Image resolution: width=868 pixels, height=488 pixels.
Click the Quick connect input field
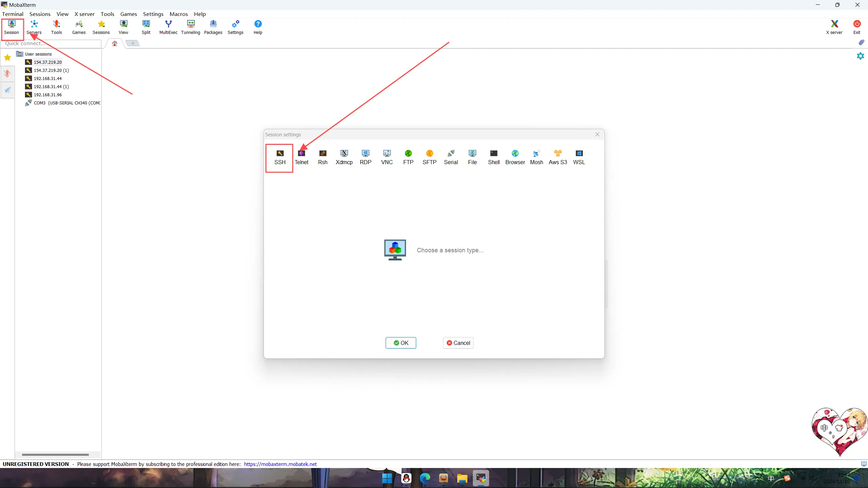51,43
